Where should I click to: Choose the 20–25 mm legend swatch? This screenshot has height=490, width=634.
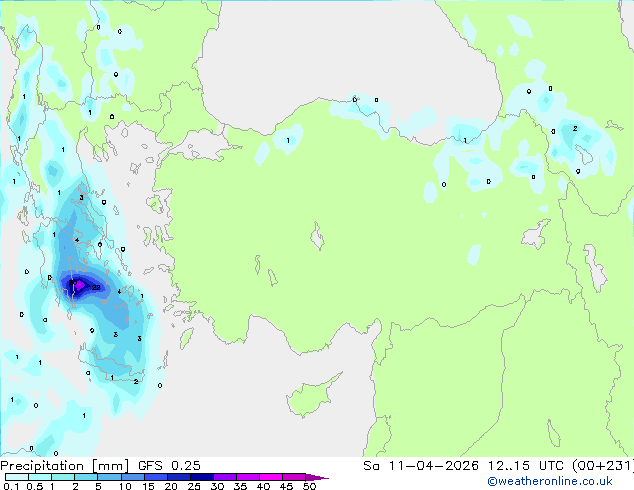(x=178, y=477)
